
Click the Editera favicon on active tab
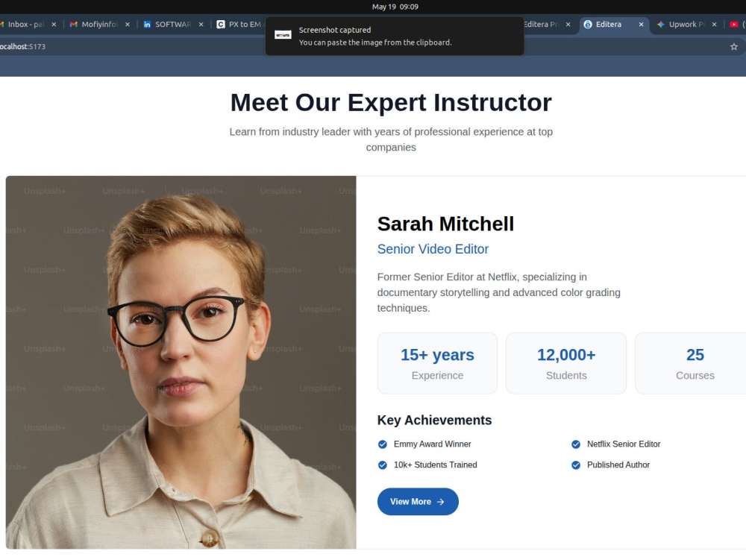tap(588, 25)
